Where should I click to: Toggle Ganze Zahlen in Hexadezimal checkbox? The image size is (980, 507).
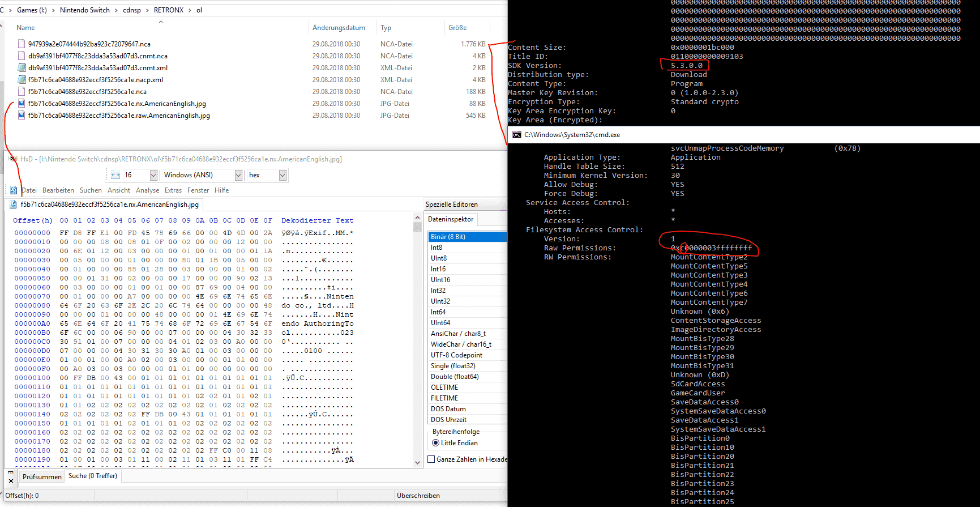(431, 459)
